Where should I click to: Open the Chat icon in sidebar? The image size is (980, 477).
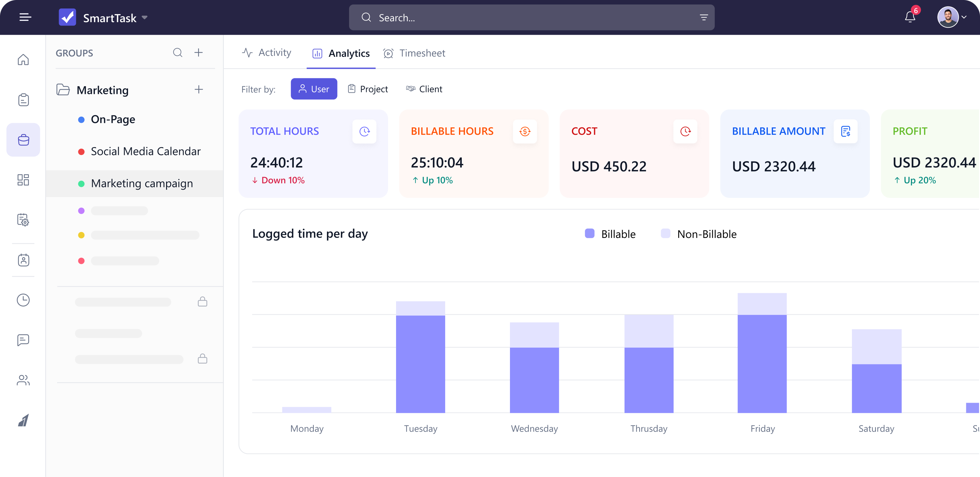pyautogui.click(x=23, y=340)
